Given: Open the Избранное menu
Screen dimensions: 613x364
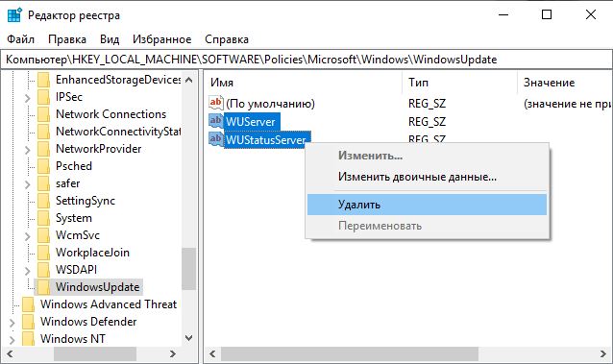Looking at the screenshot, I should pyautogui.click(x=161, y=39).
